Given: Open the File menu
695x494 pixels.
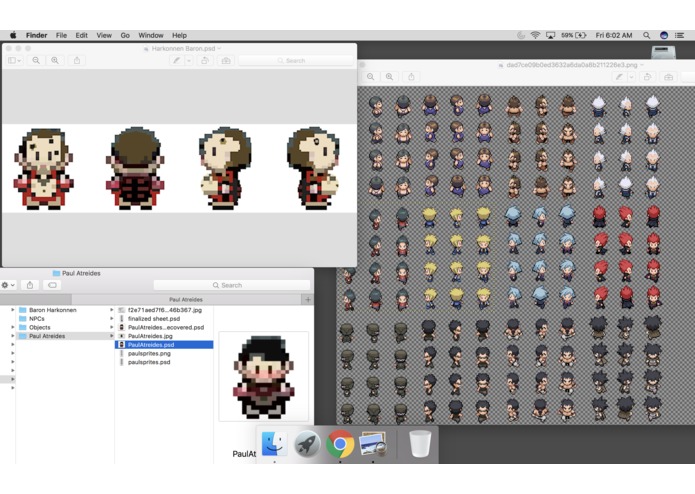Looking at the screenshot, I should click(61, 35).
